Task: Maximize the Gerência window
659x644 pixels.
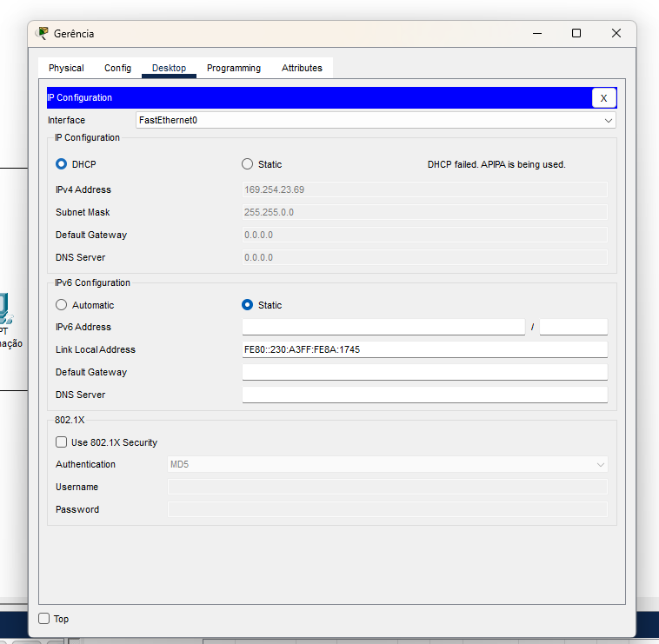Action: pyautogui.click(x=576, y=33)
